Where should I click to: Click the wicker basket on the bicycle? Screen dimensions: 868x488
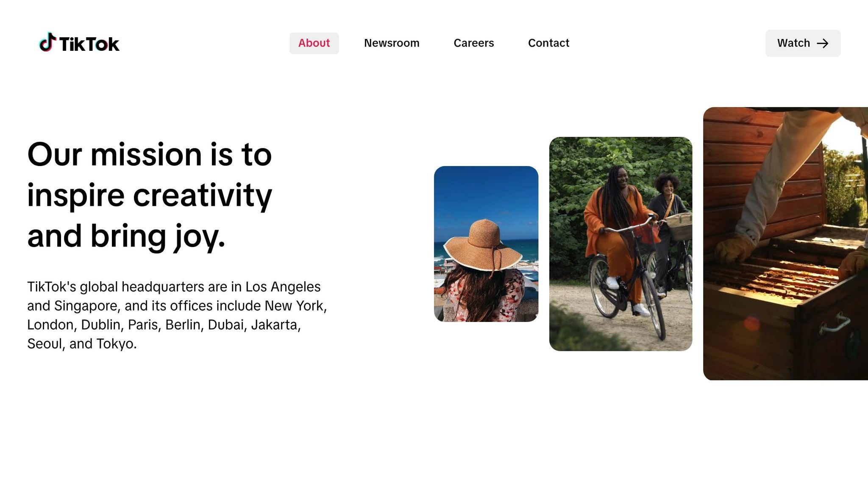tap(679, 226)
